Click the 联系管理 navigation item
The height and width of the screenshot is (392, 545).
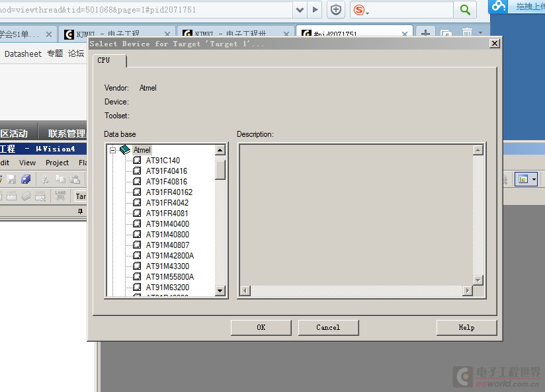pyautogui.click(x=67, y=134)
